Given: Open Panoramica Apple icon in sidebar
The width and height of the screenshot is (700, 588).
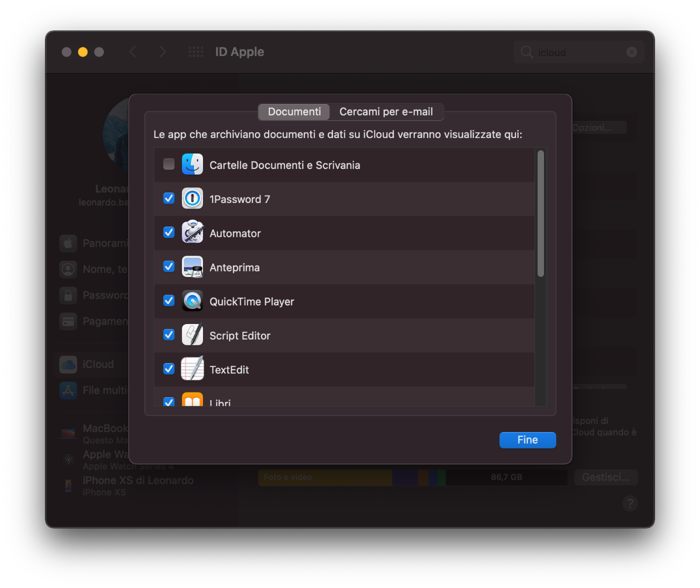Looking at the screenshot, I should tap(68, 243).
